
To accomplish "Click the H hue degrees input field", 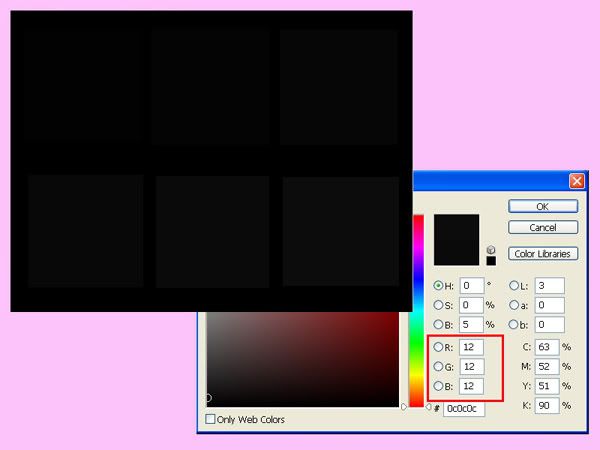I will [471, 286].
